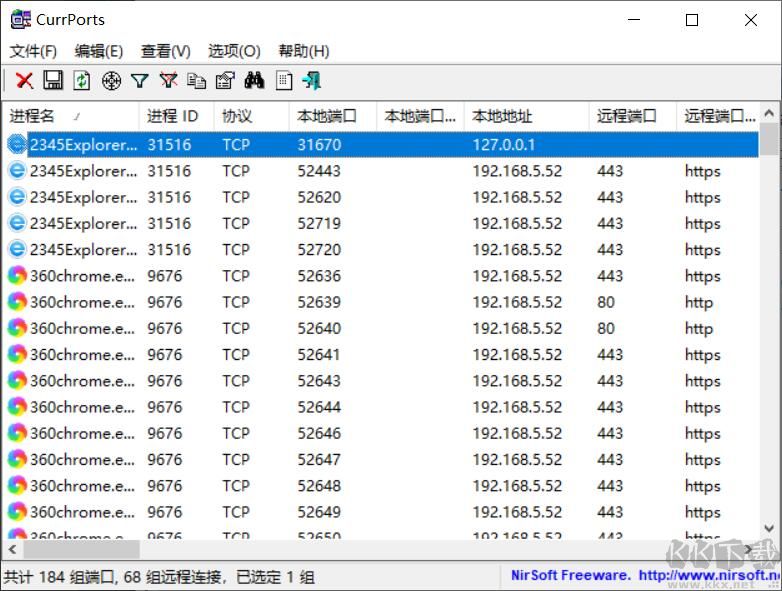Click the red-crossed funnel filter icon

(168, 81)
